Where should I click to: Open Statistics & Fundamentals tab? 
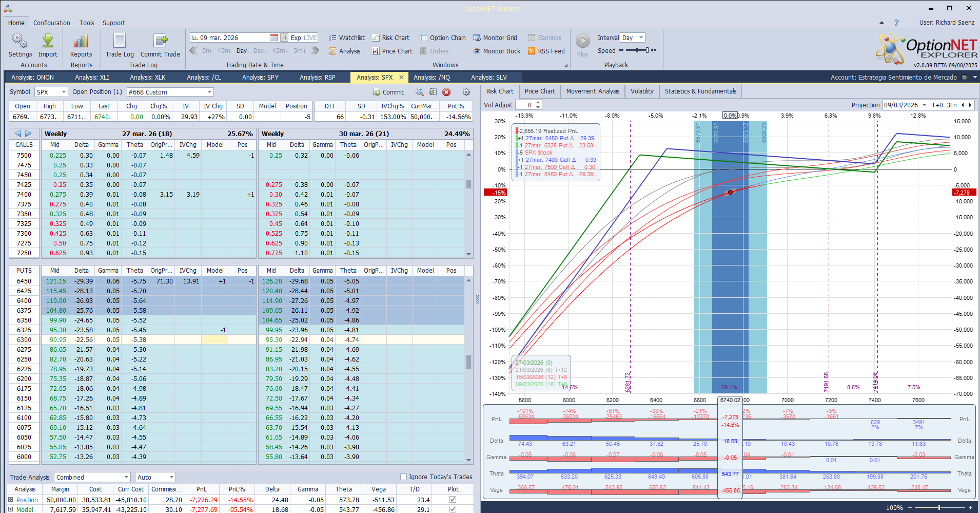pyautogui.click(x=700, y=91)
